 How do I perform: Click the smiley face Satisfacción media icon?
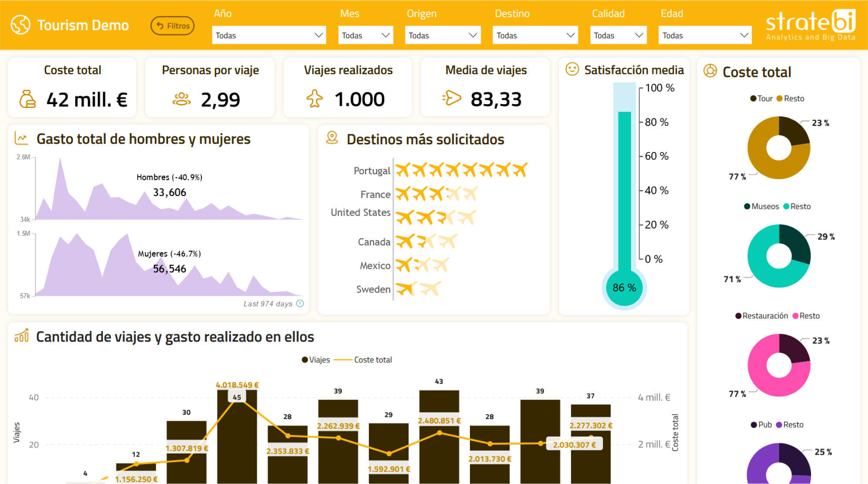tap(572, 69)
